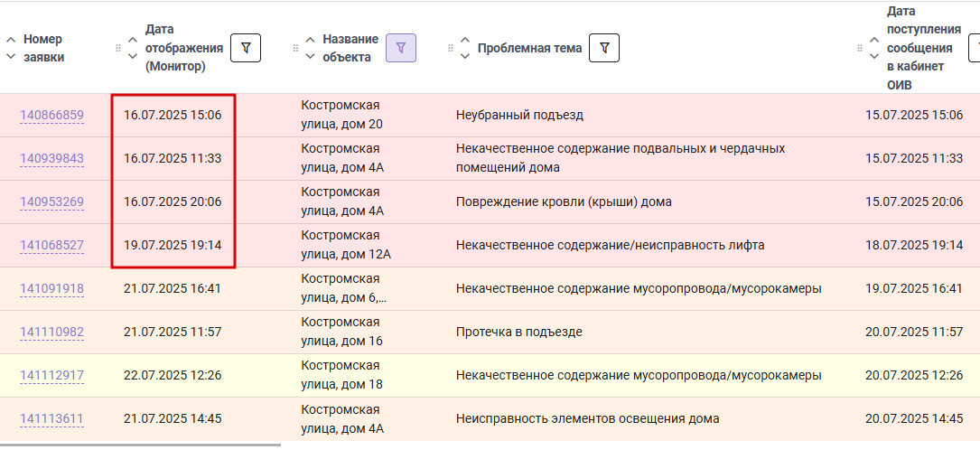The height and width of the screenshot is (450, 980).
Task: Sort Проблемная тема column ascending
Action: tap(464, 40)
